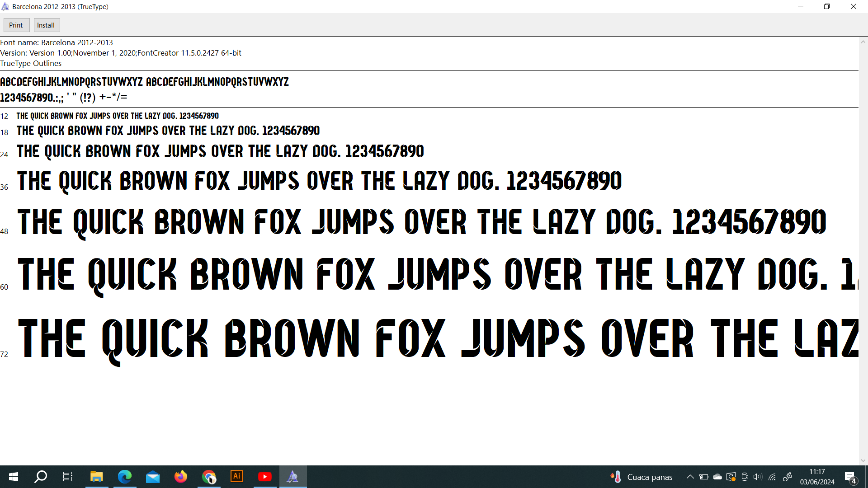Open the Mail app icon
868x488 pixels.
point(153,477)
